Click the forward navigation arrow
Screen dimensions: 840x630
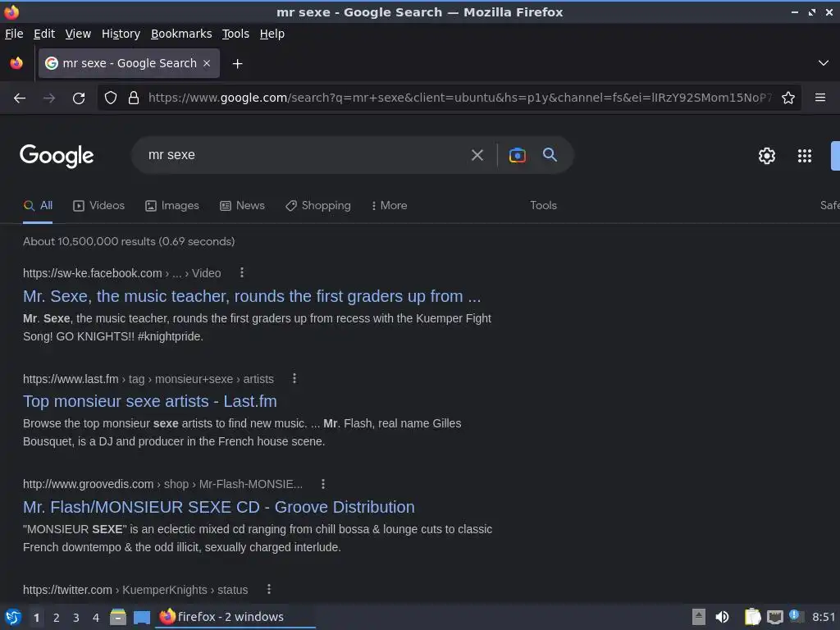click(49, 98)
